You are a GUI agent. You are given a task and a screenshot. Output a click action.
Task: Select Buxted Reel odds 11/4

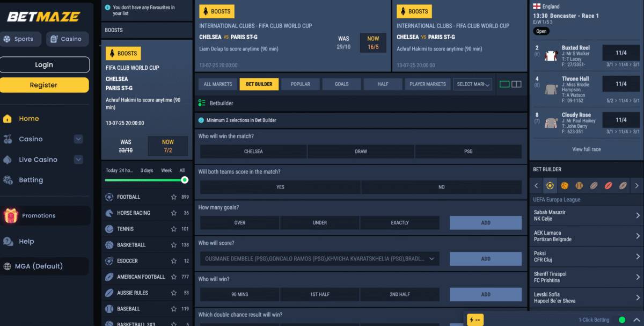(x=621, y=53)
